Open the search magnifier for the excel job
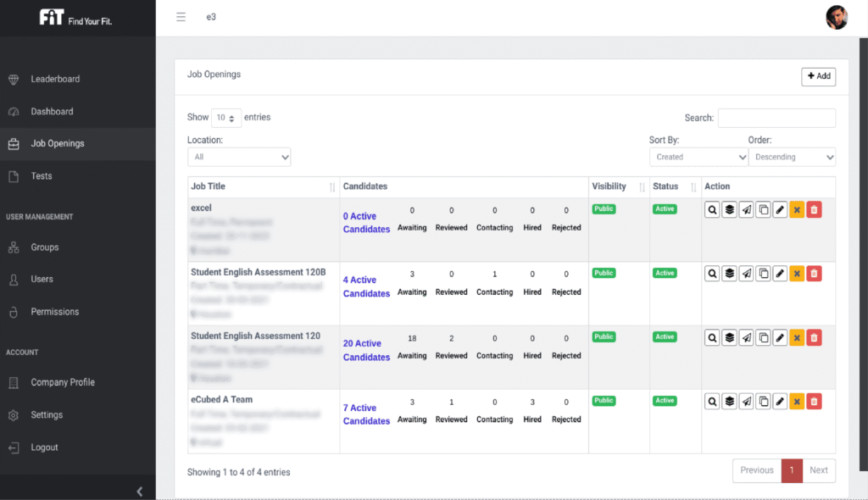This screenshot has width=868, height=500. tap(712, 209)
